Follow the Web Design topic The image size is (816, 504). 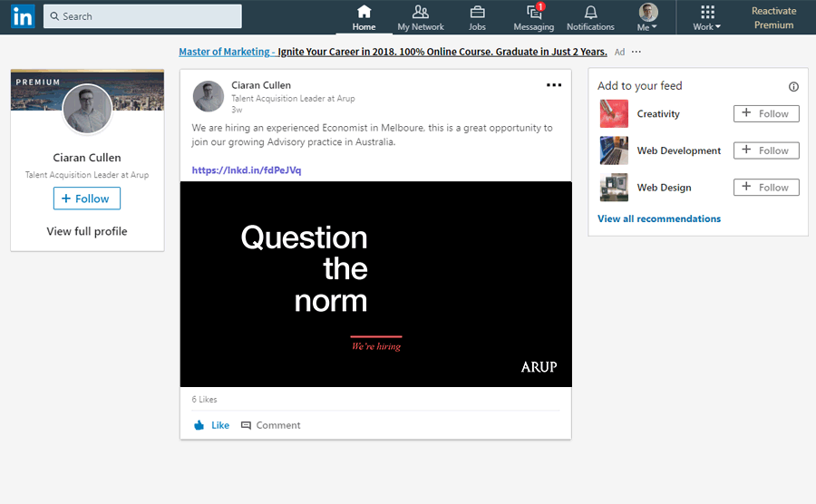point(766,188)
